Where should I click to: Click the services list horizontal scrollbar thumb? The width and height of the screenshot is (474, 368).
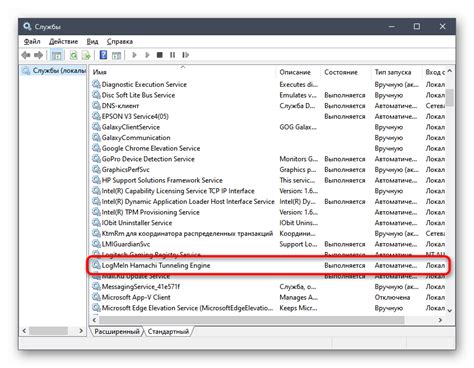click(x=252, y=320)
